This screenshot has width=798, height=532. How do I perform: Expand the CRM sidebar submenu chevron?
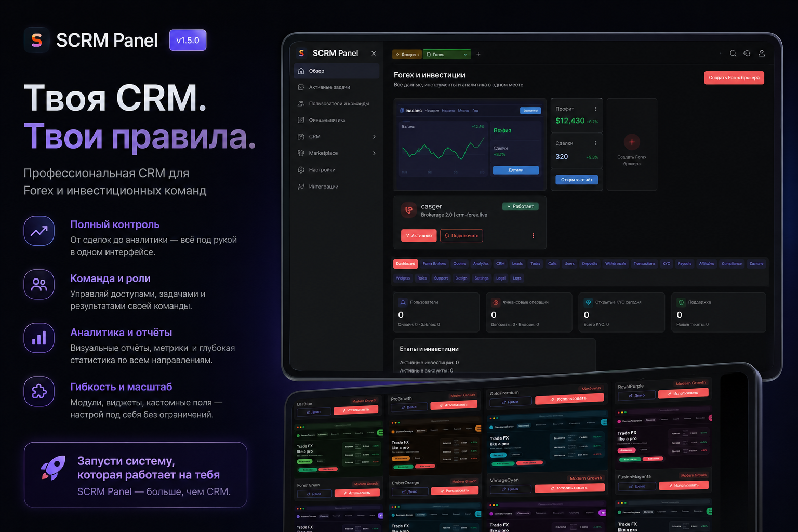pyautogui.click(x=374, y=137)
